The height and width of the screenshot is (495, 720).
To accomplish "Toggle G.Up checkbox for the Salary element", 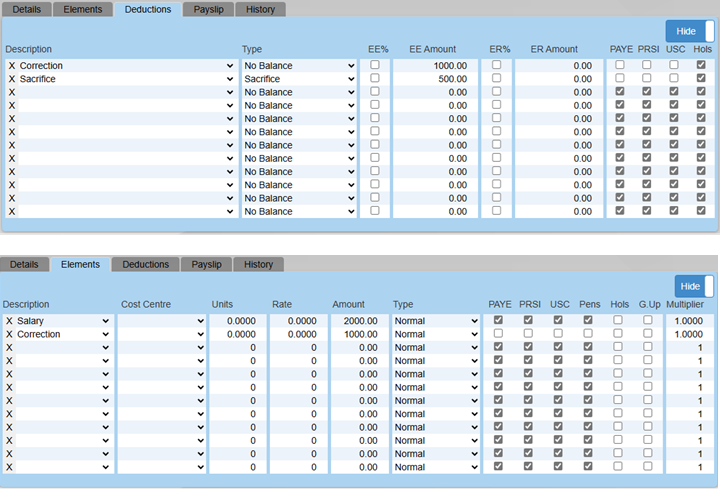I will (648, 320).
